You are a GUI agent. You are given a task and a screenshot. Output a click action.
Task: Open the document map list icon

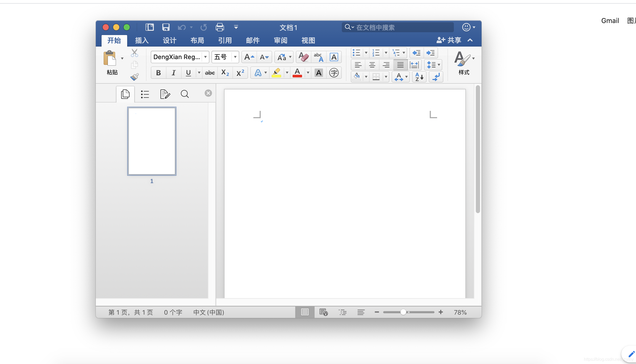(145, 94)
